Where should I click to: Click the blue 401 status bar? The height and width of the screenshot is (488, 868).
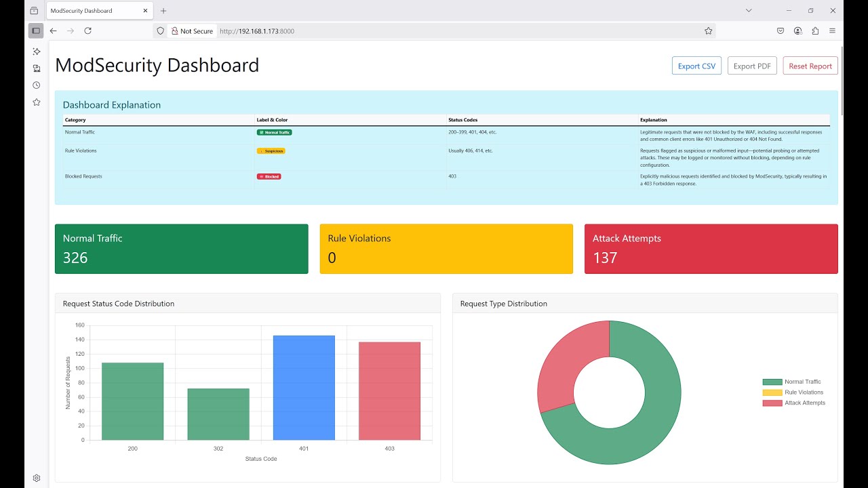(304, 388)
